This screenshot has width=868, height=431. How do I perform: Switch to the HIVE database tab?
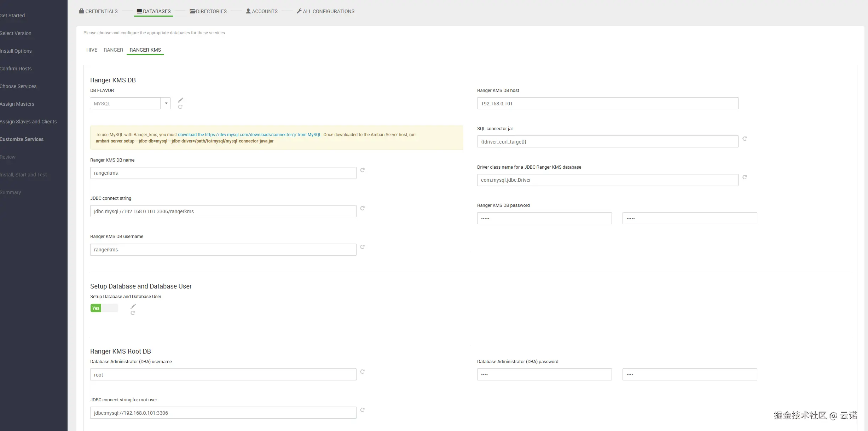pos(92,50)
